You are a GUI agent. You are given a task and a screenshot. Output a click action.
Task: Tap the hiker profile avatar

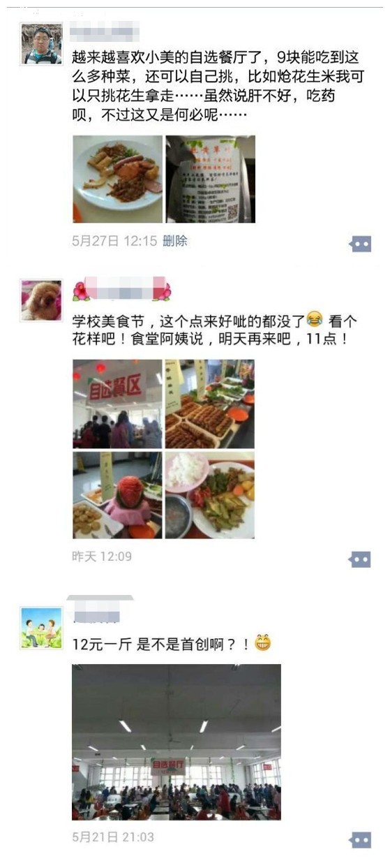[x=41, y=44]
